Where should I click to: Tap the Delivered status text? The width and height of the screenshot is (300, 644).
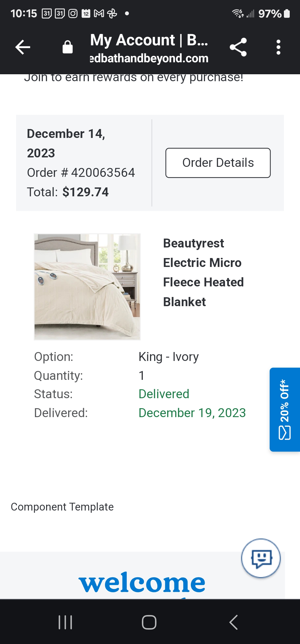[x=164, y=394]
